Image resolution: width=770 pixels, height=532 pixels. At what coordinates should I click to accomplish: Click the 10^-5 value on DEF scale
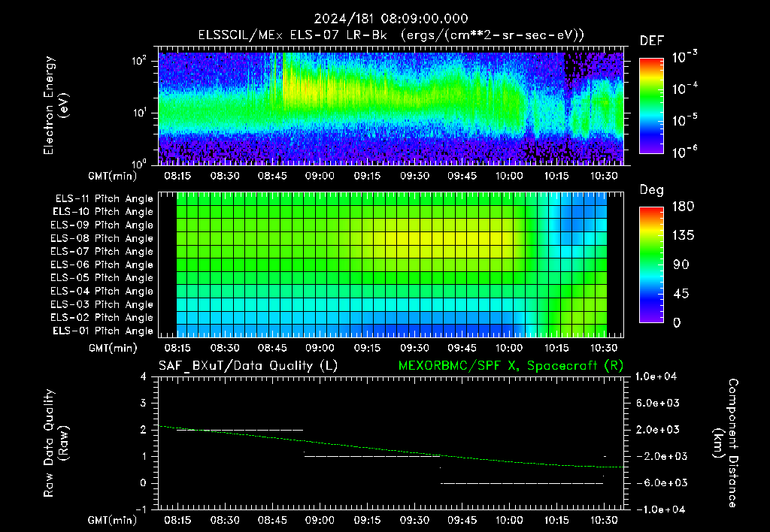click(684, 120)
